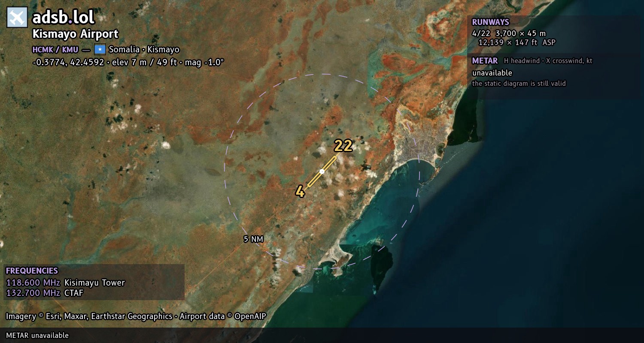644x343 pixels.
Task: Click the 132.700 MHz frequency value
Action: click(33, 293)
